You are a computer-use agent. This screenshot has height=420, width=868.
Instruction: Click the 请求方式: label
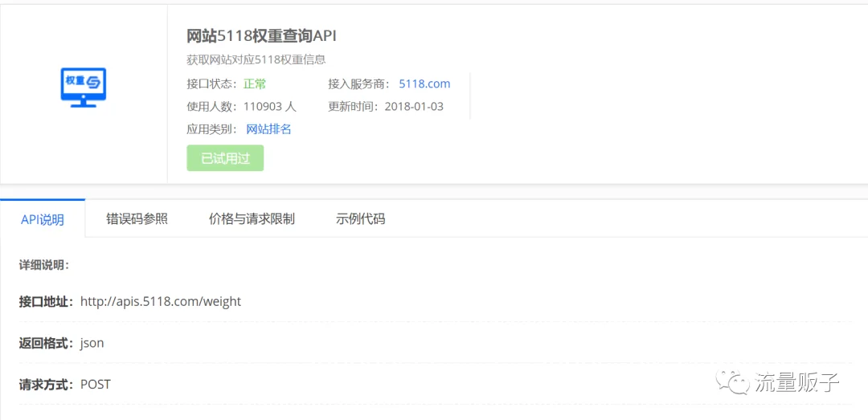[x=46, y=384]
